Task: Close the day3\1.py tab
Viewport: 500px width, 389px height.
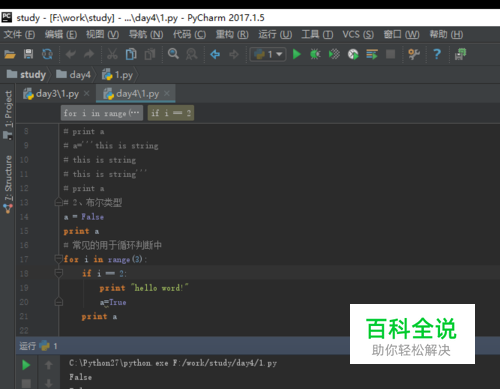Action: [x=87, y=93]
